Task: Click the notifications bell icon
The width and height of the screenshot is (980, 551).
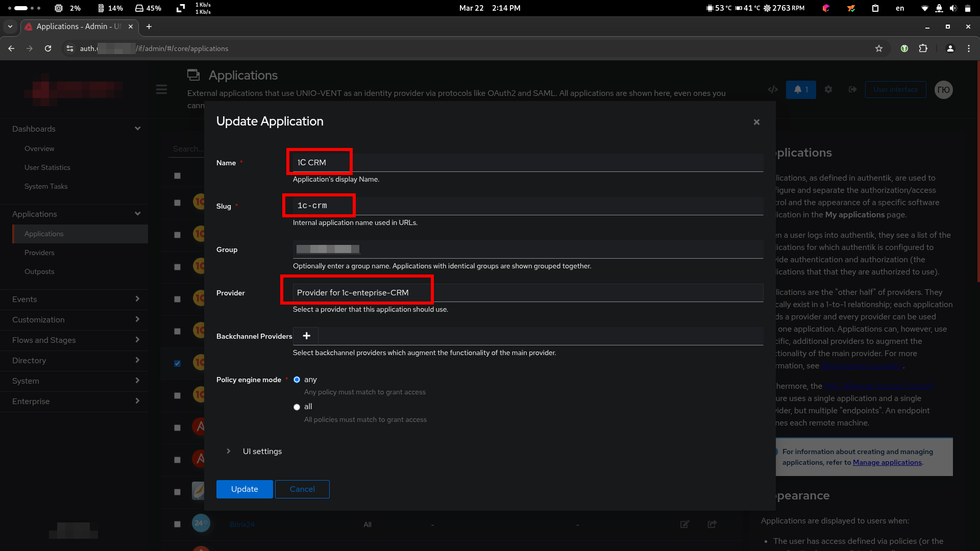Action: pyautogui.click(x=800, y=89)
